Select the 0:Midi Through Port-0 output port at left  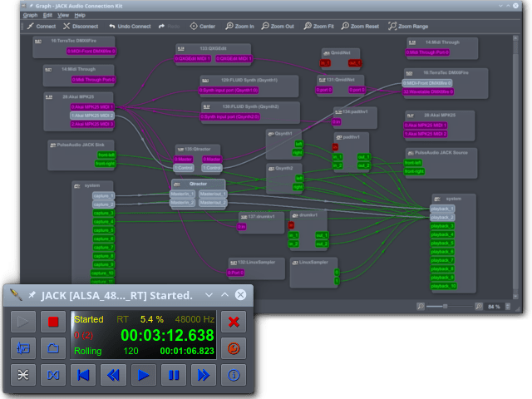[x=93, y=80]
